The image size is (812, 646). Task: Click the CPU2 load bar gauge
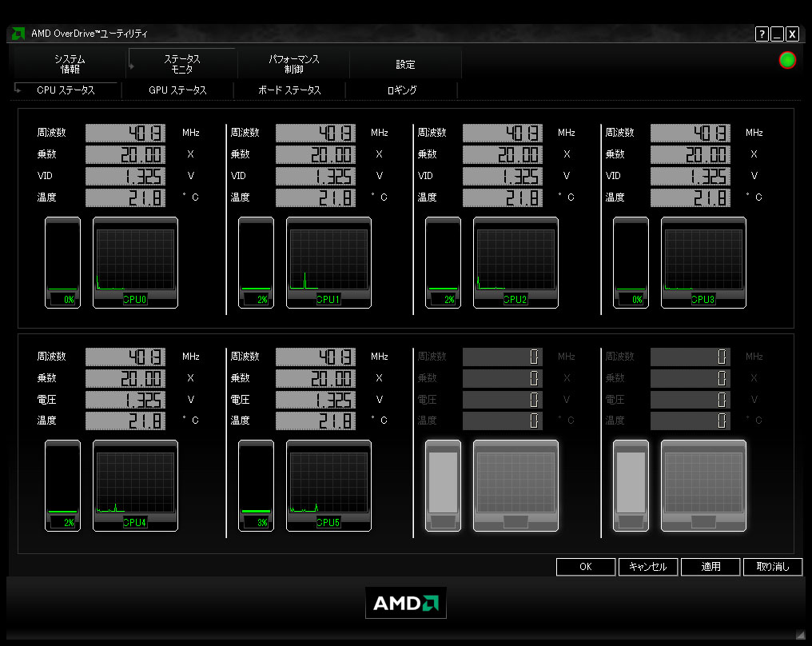443,263
